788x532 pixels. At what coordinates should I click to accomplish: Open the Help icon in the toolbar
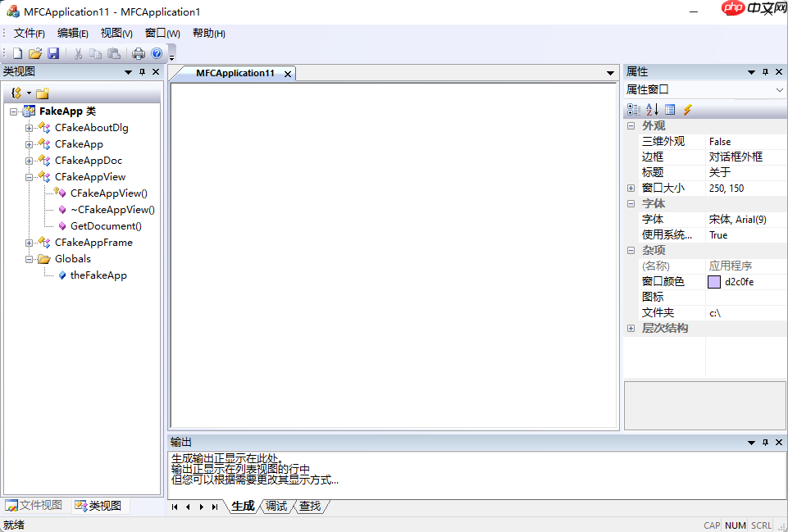[157, 52]
